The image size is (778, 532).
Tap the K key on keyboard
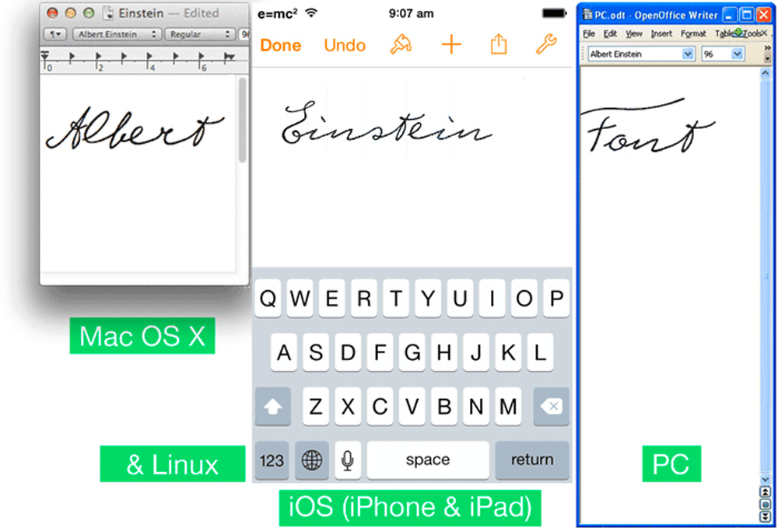pos(508,352)
